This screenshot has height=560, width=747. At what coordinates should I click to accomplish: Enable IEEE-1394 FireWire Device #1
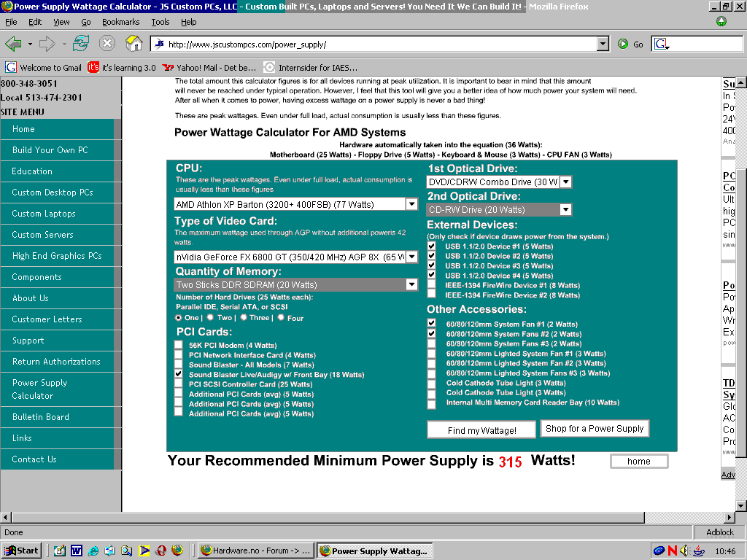(432, 286)
